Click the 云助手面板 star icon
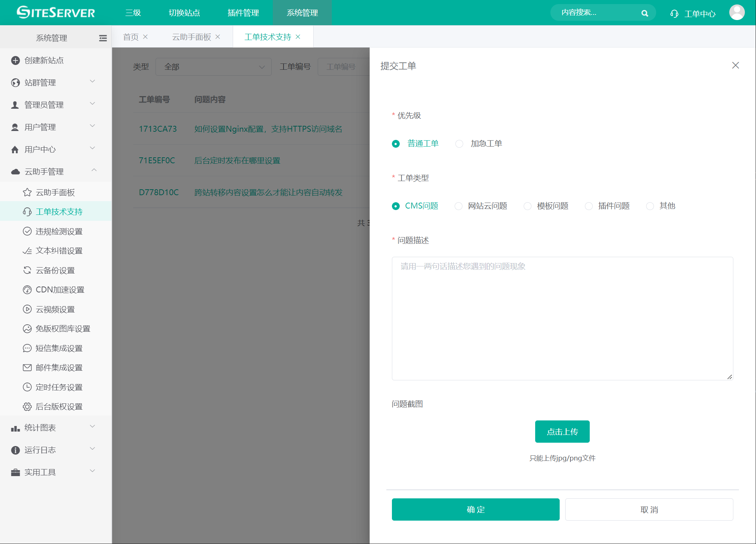Viewport: 756px width, 544px height. [27, 192]
